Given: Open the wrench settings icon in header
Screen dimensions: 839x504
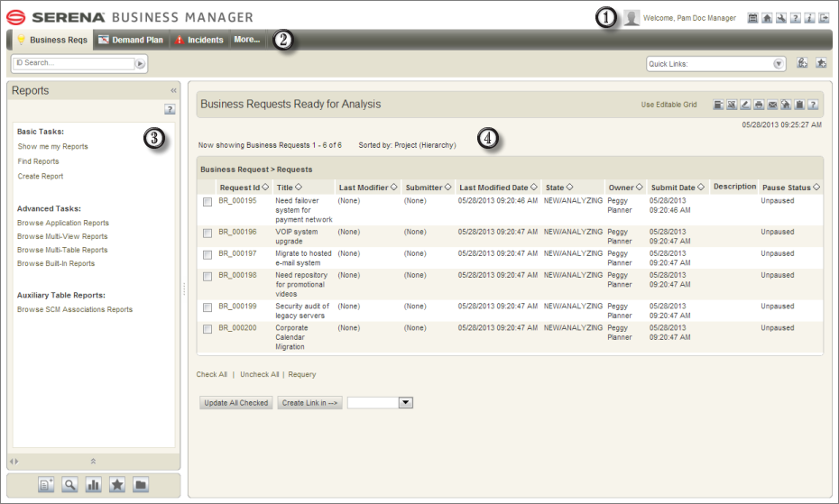Looking at the screenshot, I should coord(781,18).
